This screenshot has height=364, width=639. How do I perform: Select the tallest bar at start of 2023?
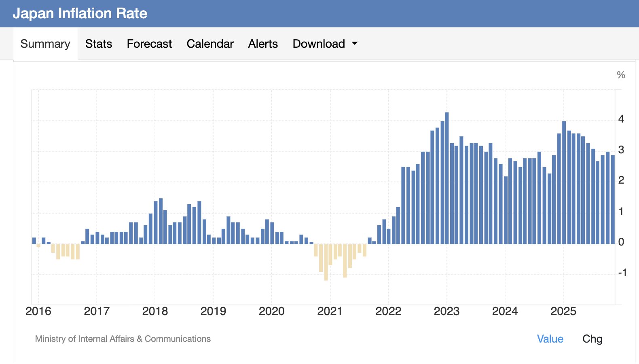pos(446,178)
